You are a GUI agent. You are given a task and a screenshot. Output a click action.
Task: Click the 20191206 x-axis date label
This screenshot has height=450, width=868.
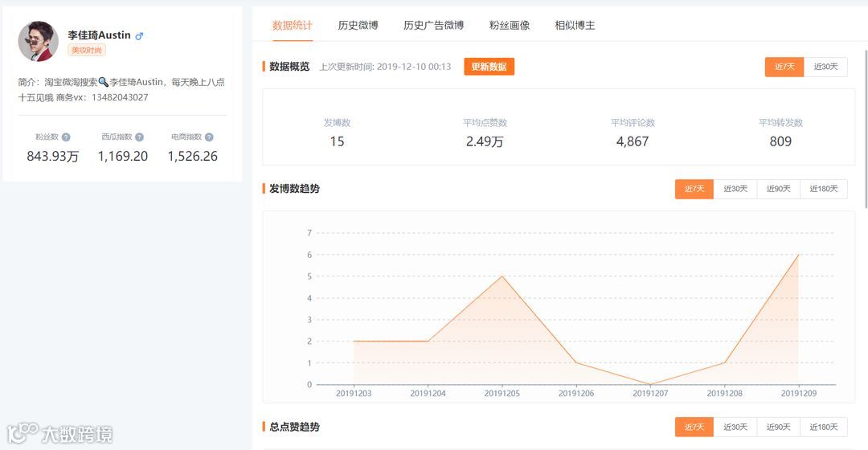(x=576, y=394)
